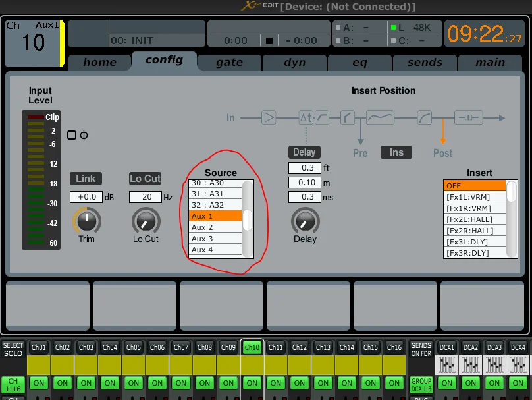
Task: Click the Trim knob
Action: (87, 221)
